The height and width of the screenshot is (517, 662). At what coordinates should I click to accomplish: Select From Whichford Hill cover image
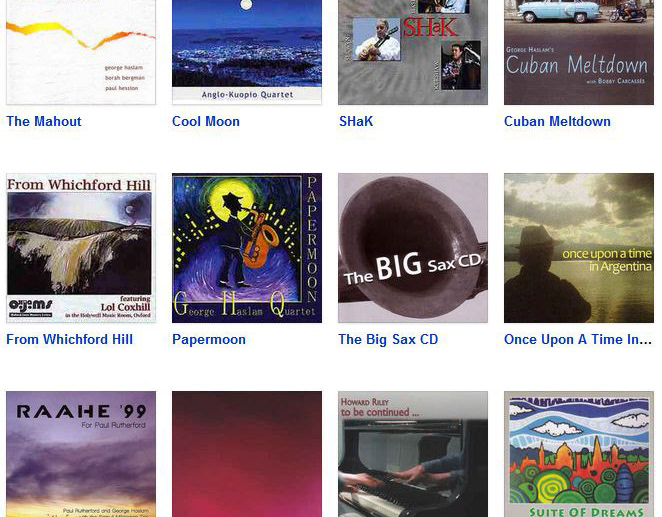pos(81,248)
